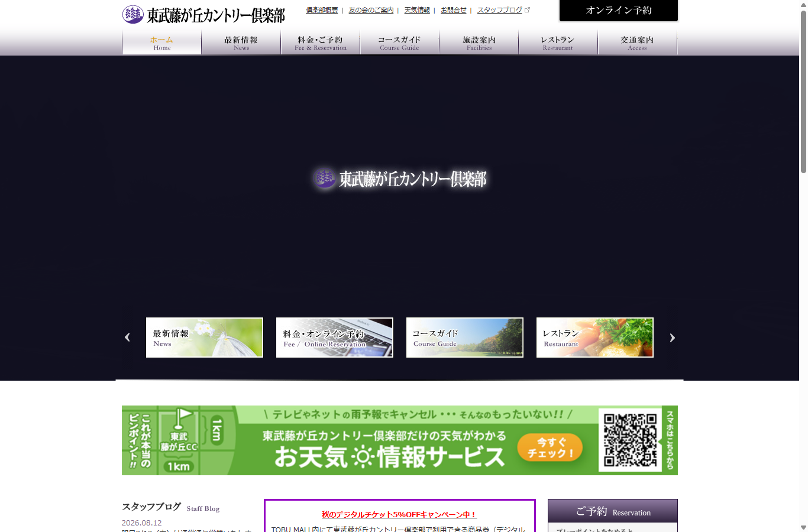Open the 交通案内 Access menu
This screenshot has height=532, width=808.
(x=638, y=43)
